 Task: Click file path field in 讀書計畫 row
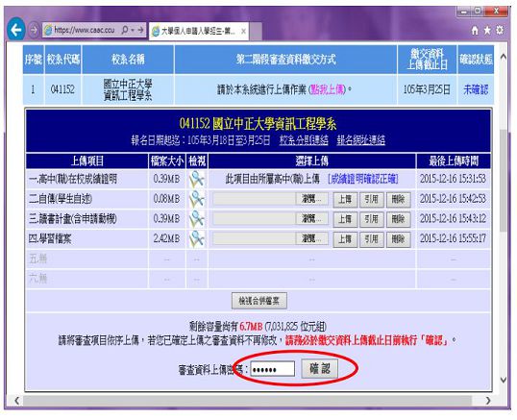click(x=255, y=218)
